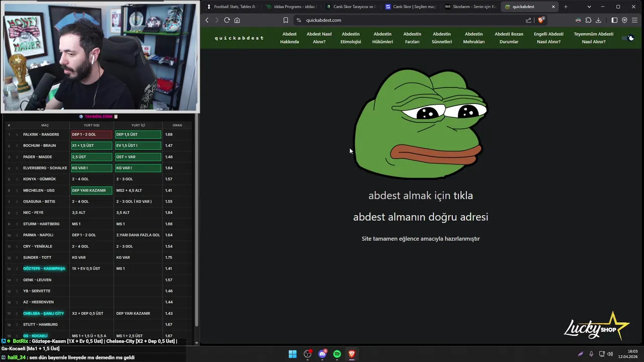The width and height of the screenshot is (644, 362).
Task: Open a new browser tab with plus
Action: 566,7
